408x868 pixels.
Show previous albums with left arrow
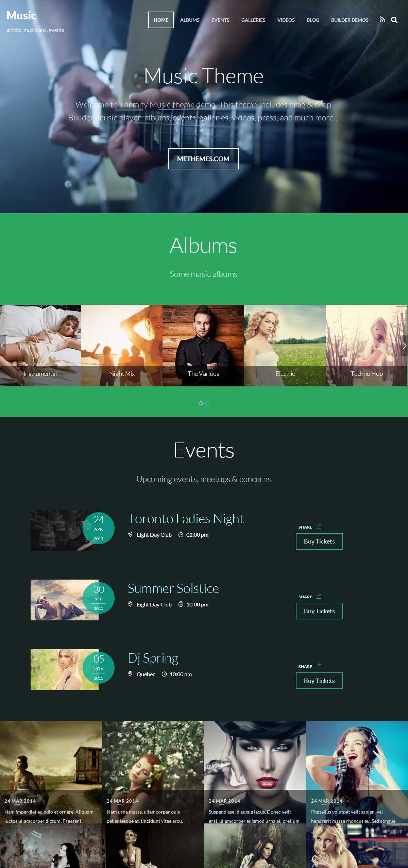coord(3,346)
